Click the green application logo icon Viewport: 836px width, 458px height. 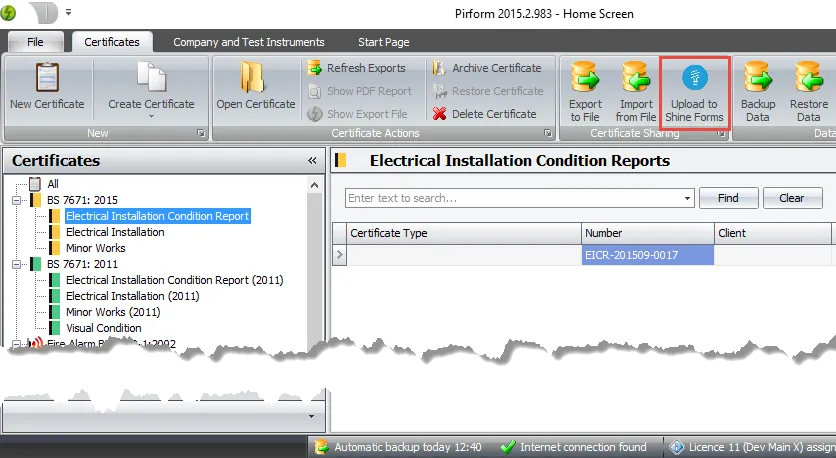pyautogui.click(x=7, y=13)
